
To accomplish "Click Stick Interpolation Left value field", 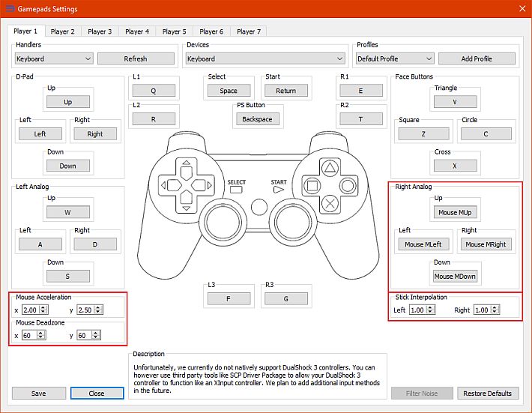I will [418, 310].
